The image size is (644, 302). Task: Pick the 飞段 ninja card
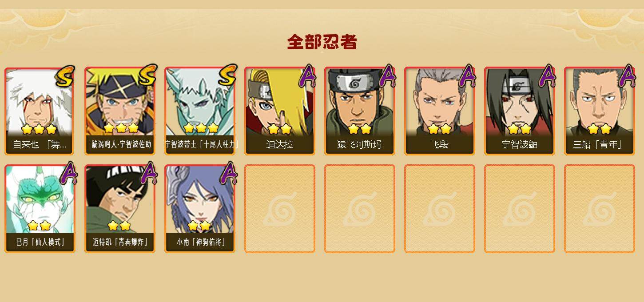click(440, 111)
